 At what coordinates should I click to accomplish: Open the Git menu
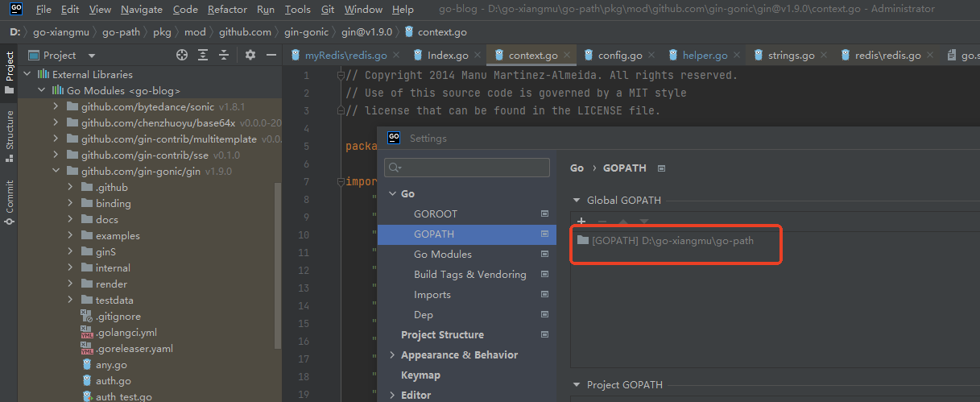328,10
